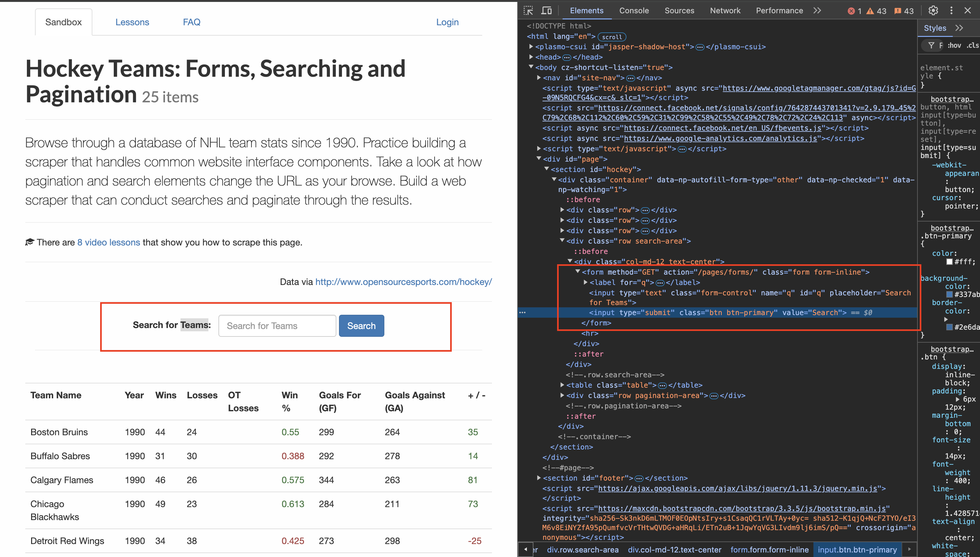
Task: Select the inspect element tool in DevTools
Action: pyautogui.click(x=528, y=10)
